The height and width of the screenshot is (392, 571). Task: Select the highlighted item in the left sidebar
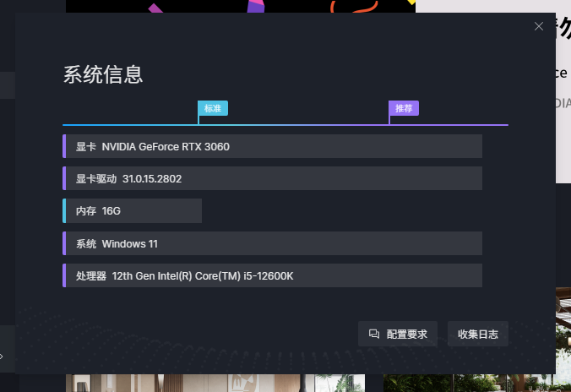[7, 84]
